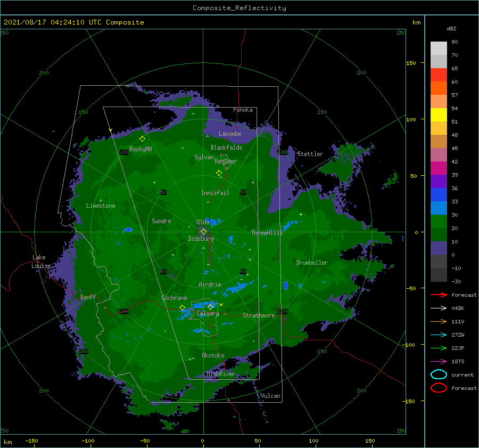Screen dimensions: 479x448
Task: Click the dBZ legend heading
Action: click(451, 29)
